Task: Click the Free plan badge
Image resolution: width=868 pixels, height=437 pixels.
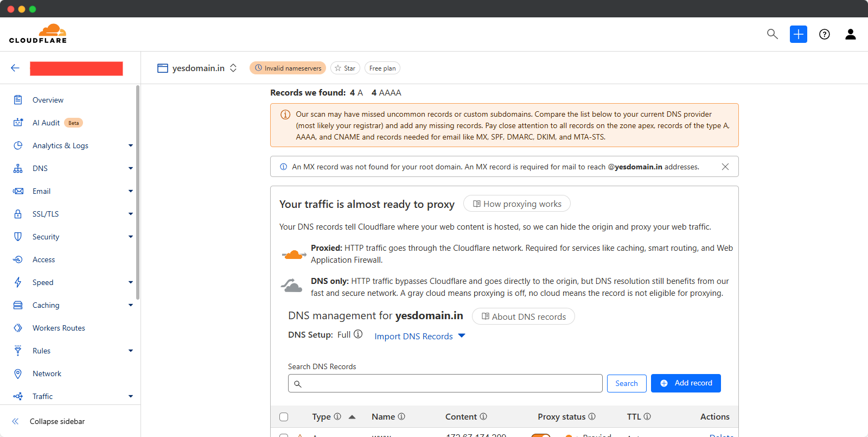Action: 382,68
